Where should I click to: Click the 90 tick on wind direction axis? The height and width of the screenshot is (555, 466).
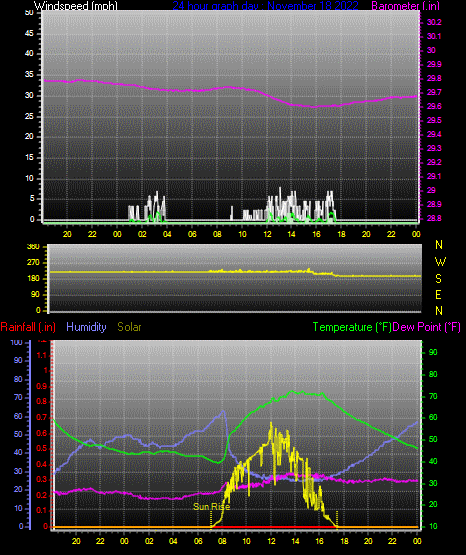35,295
